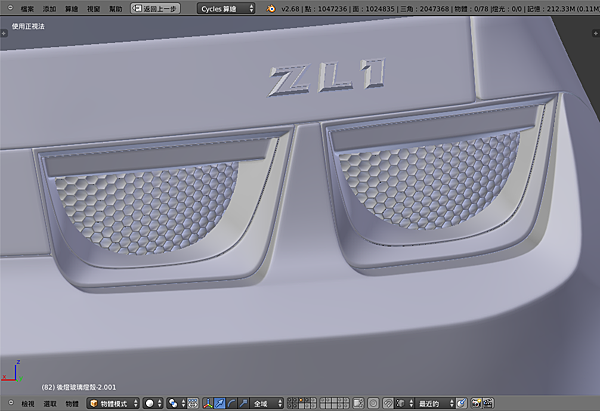Select the translate manipulator arrow icon
This screenshot has width=600, height=411.
pyautogui.click(x=220, y=403)
